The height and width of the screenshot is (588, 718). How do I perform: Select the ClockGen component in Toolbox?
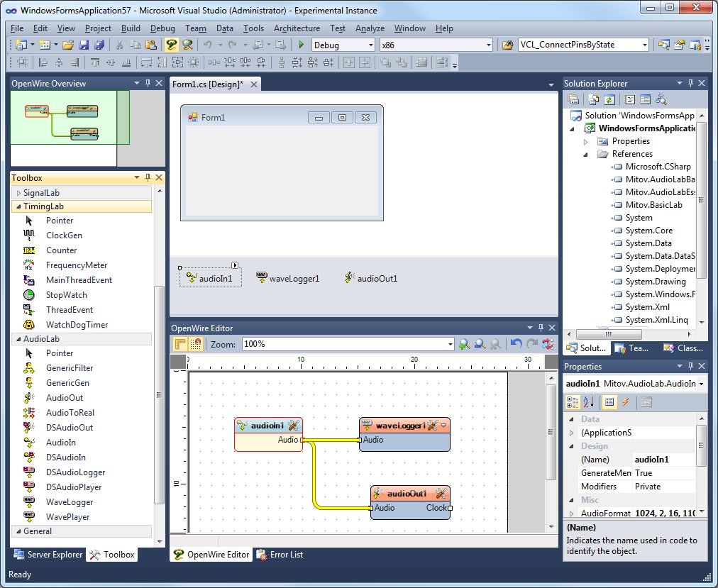pos(64,235)
